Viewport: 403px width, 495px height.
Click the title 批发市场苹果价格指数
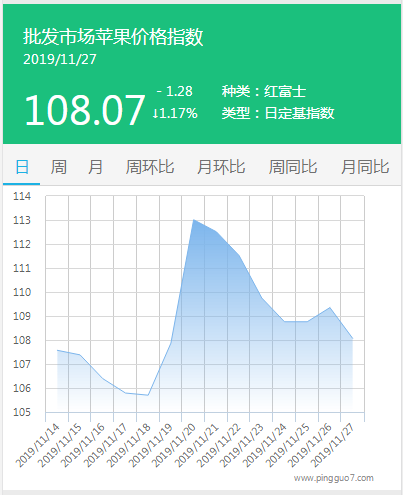click(113, 36)
